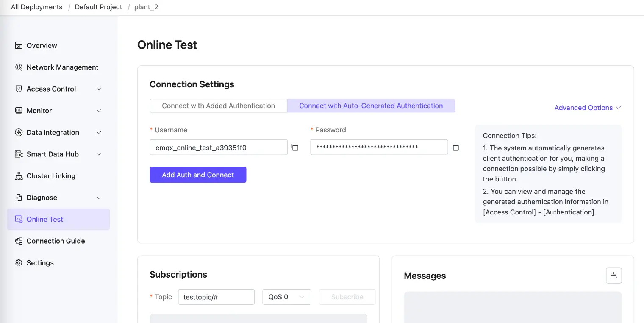Expand the Smart Data Hub chevron

99,154
